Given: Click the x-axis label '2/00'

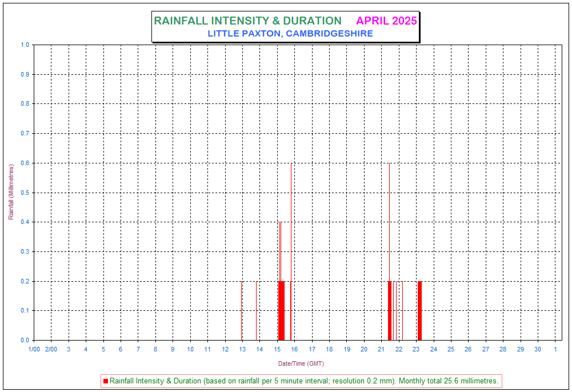Looking at the screenshot, I should pos(51,349).
